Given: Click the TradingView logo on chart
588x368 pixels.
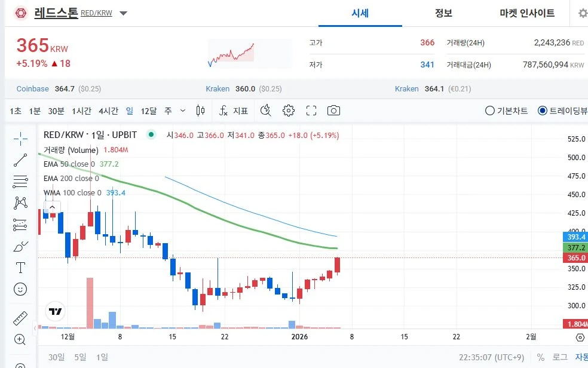Looking at the screenshot, I should 55,311.
